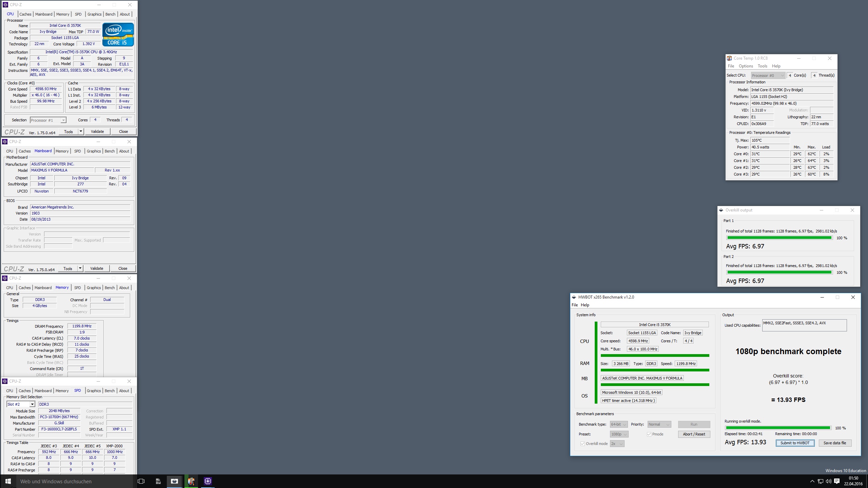The width and height of the screenshot is (868, 488).
Task: Open Core Temp Options menu
Action: pyautogui.click(x=746, y=66)
